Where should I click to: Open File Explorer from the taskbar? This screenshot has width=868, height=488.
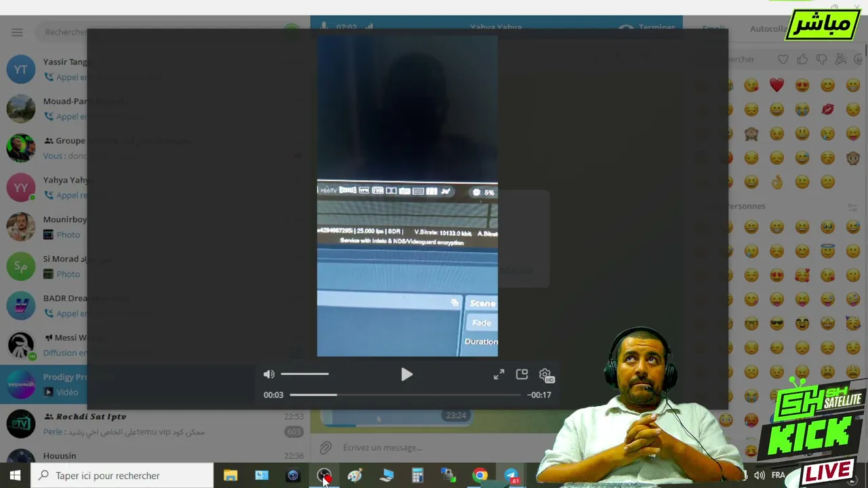pos(231,475)
